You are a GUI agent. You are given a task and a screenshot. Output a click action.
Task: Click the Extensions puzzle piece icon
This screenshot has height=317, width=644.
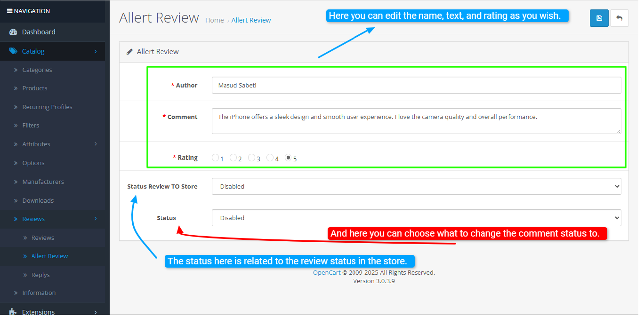pyautogui.click(x=13, y=311)
